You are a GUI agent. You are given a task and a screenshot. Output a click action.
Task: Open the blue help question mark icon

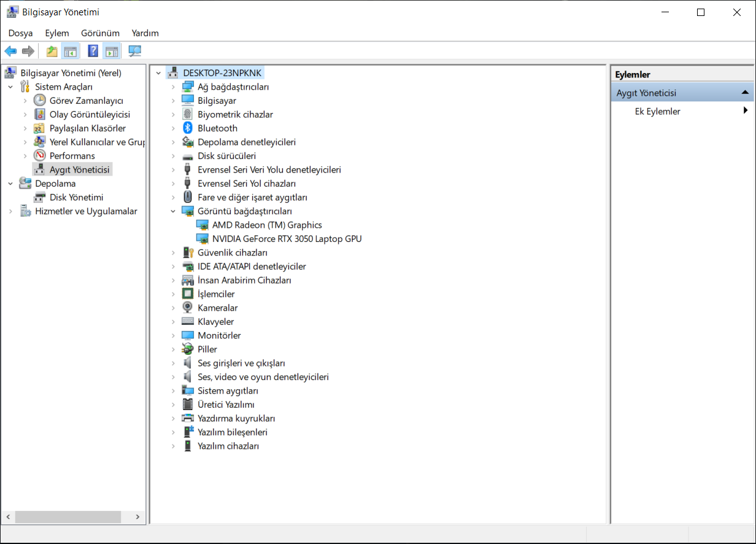(x=93, y=51)
